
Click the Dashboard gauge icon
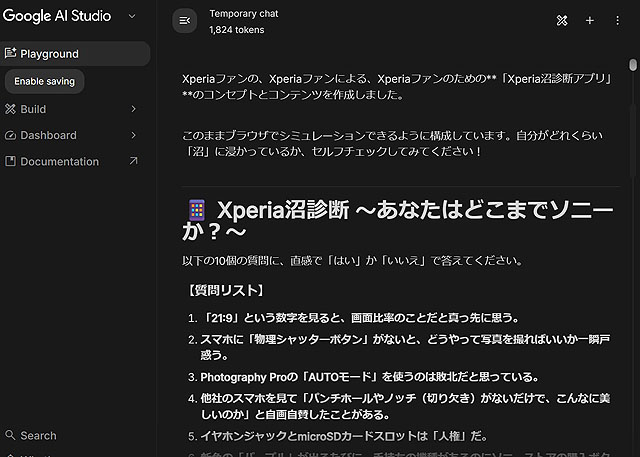point(11,135)
